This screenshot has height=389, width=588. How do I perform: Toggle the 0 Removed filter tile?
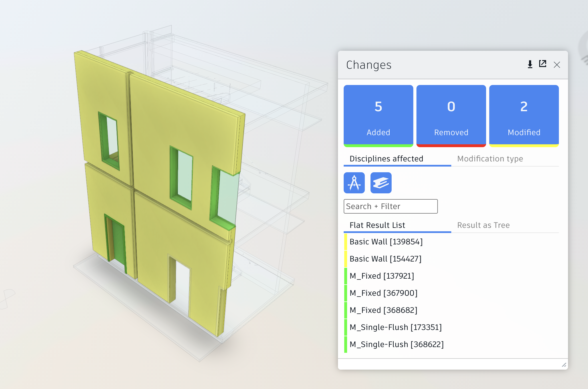pos(451,116)
